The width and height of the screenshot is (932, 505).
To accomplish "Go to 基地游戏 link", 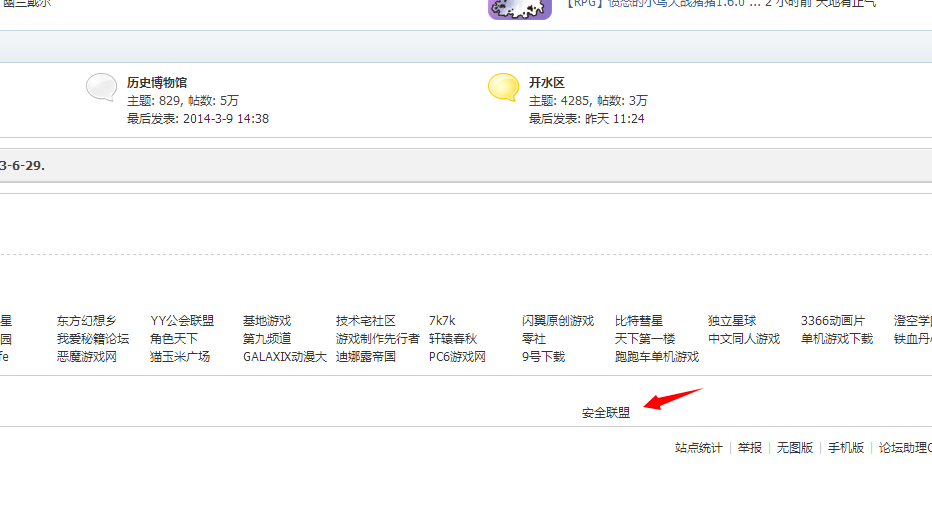I will 267,321.
